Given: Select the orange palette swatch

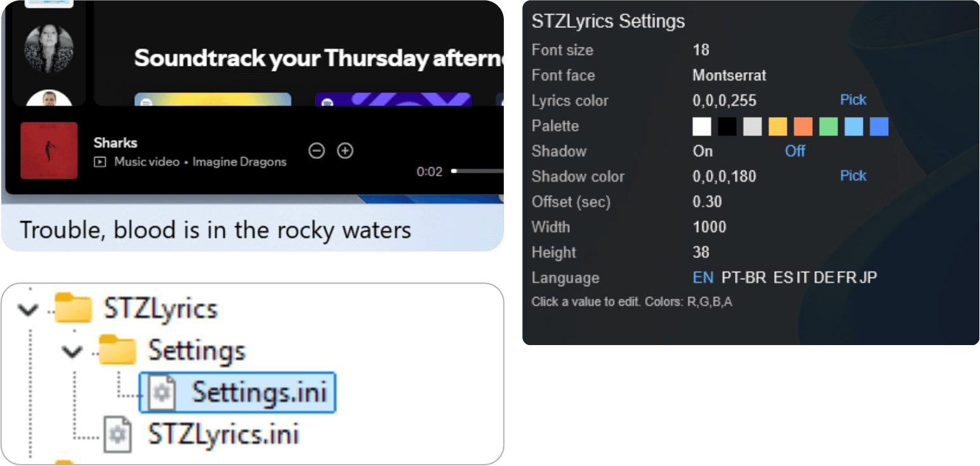Looking at the screenshot, I should 803,127.
